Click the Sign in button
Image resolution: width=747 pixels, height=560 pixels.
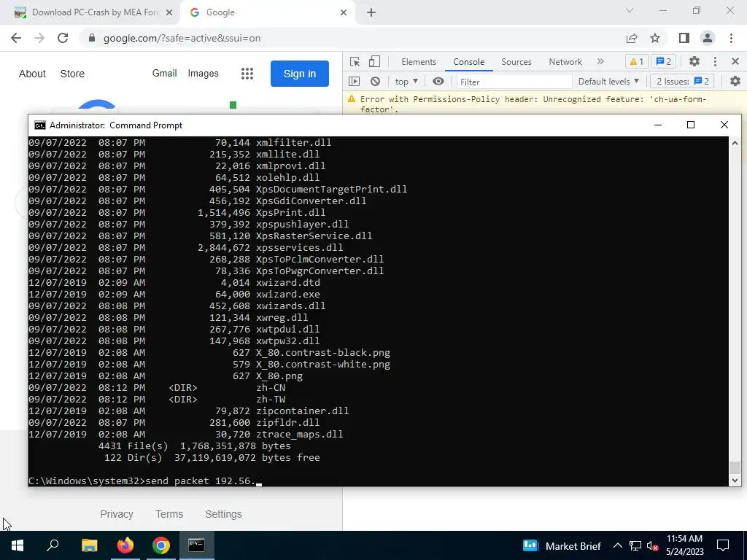click(300, 74)
